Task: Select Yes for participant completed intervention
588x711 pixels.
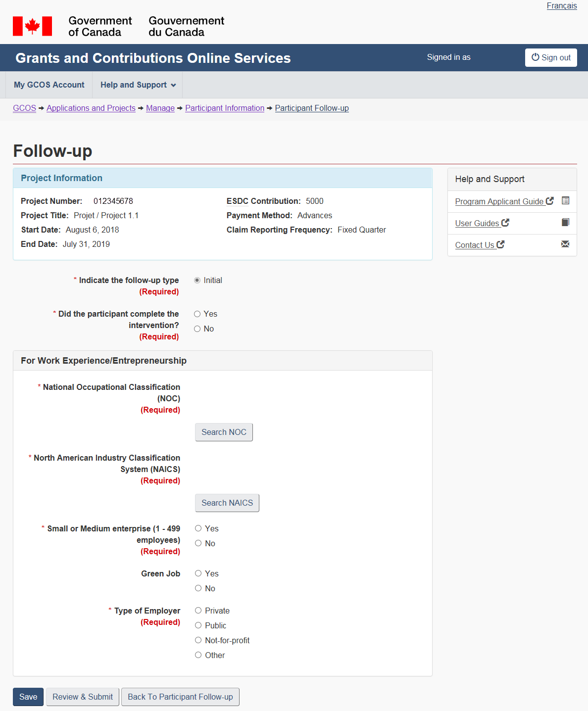Action: (197, 314)
